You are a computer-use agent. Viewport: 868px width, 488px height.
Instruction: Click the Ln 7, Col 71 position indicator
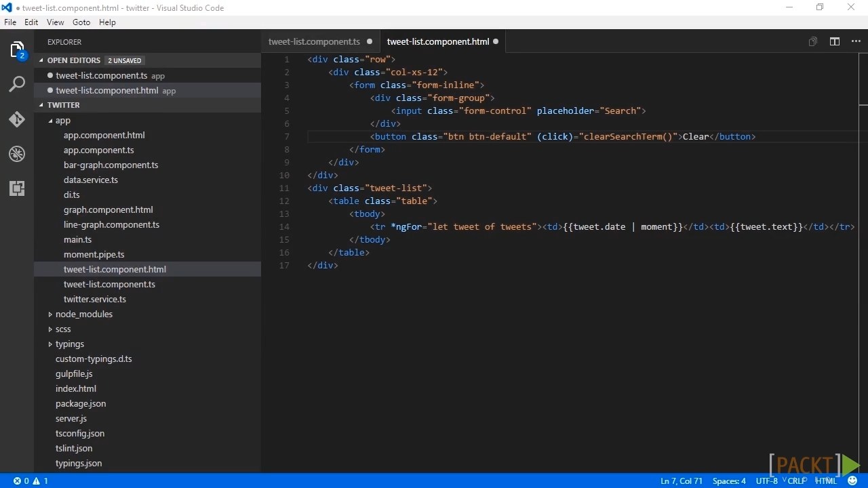point(682,481)
